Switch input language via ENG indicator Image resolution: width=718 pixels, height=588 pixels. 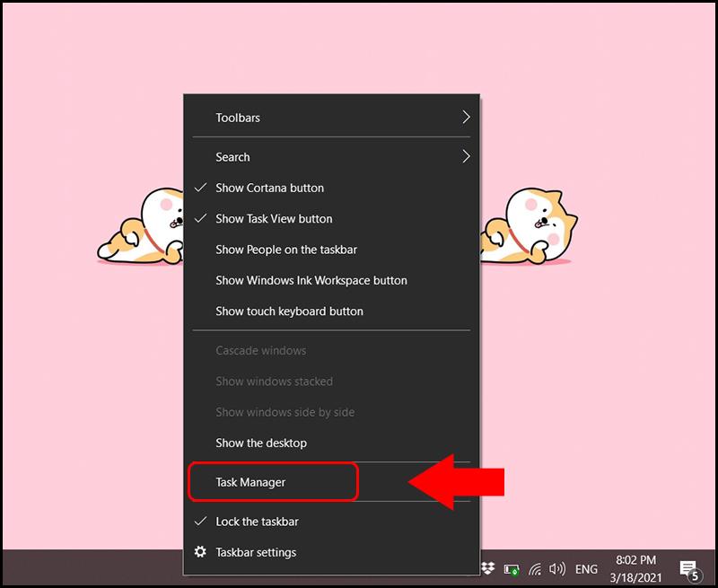pos(585,569)
